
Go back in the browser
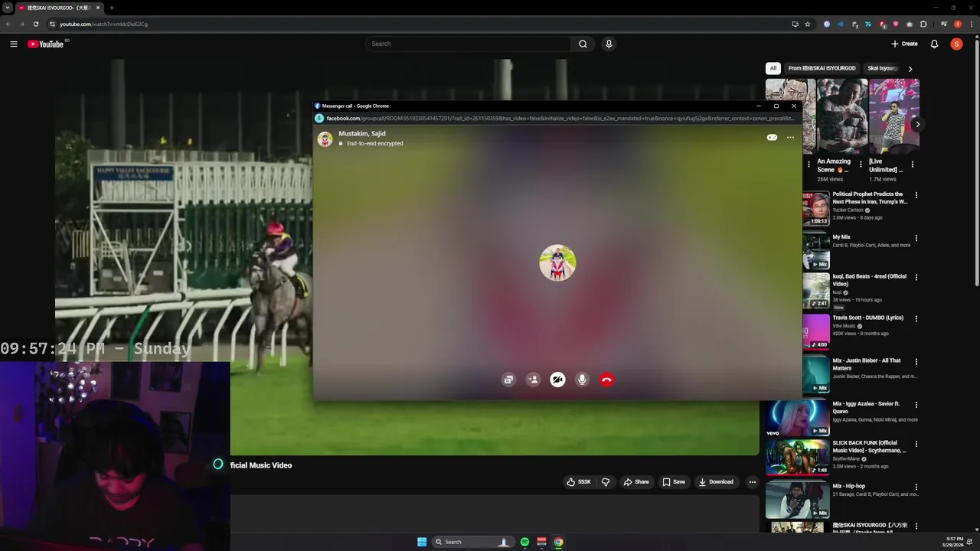coord(8,24)
